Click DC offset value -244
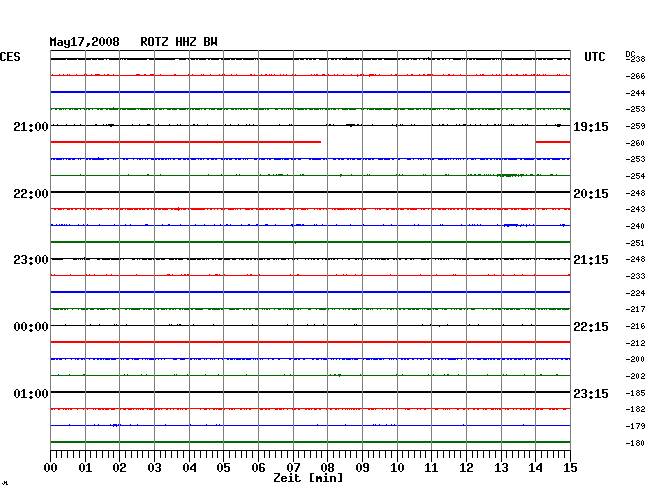This screenshot has height=494, width=650. click(635, 93)
